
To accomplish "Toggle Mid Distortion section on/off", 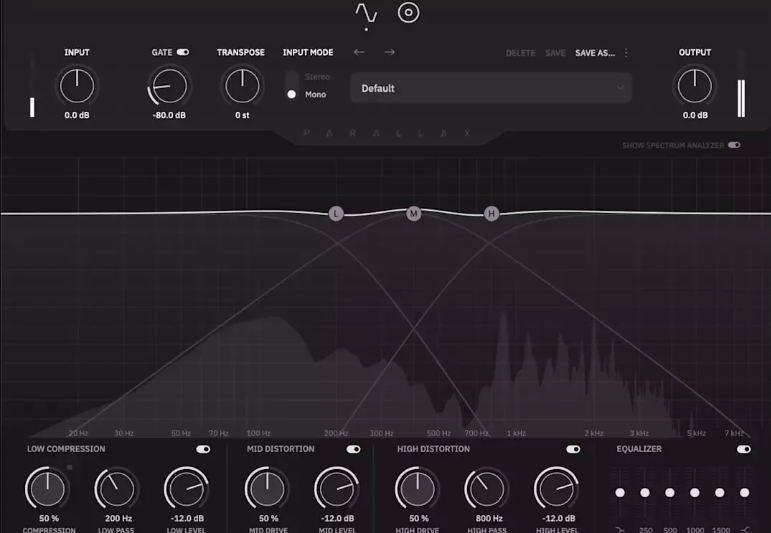I will [x=354, y=449].
